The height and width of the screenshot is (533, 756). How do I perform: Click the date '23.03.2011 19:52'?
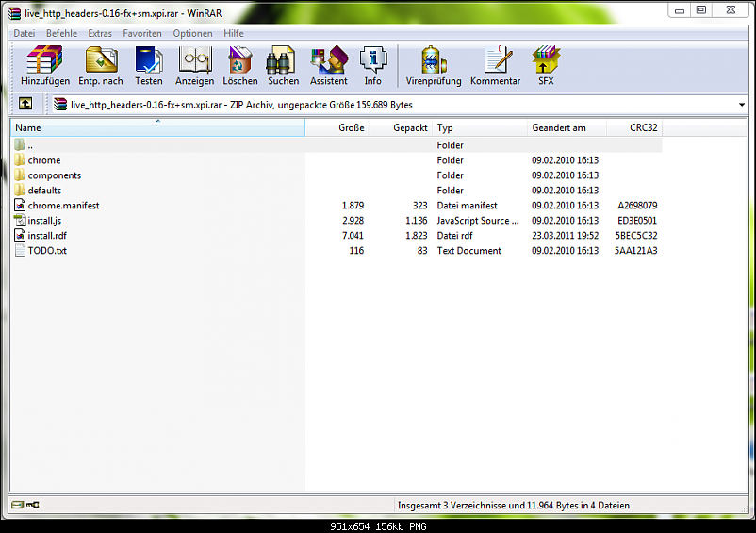[x=565, y=236]
